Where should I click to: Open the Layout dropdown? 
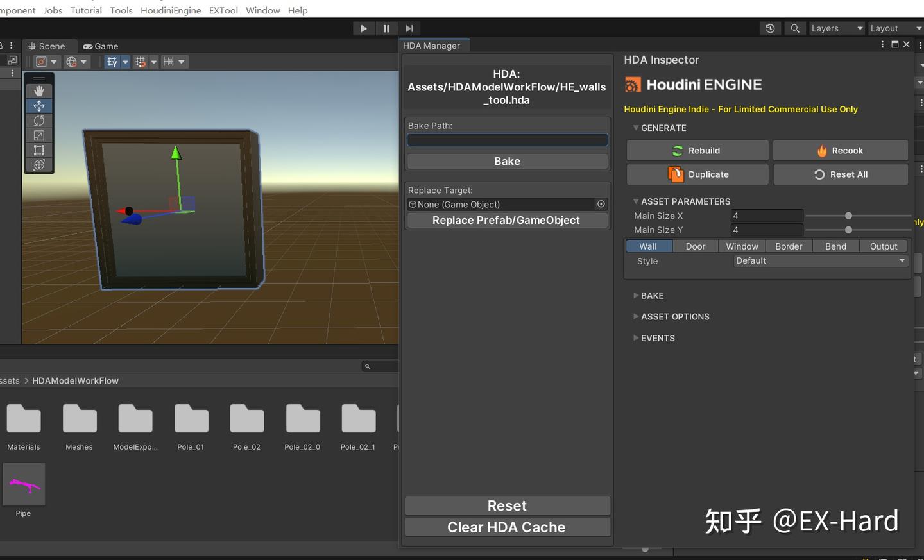(896, 28)
